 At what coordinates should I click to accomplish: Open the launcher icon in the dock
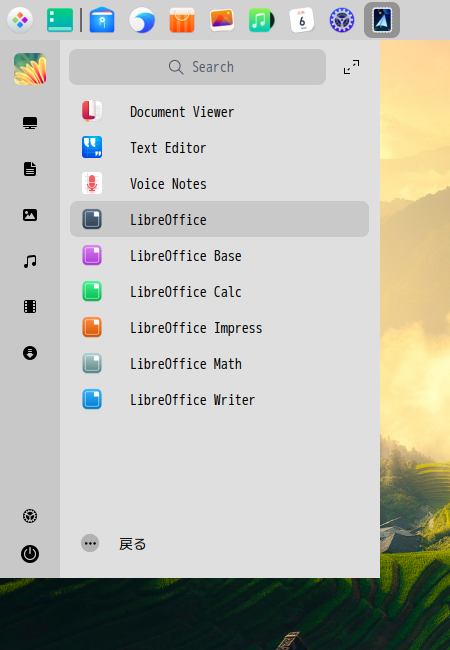click(20, 20)
